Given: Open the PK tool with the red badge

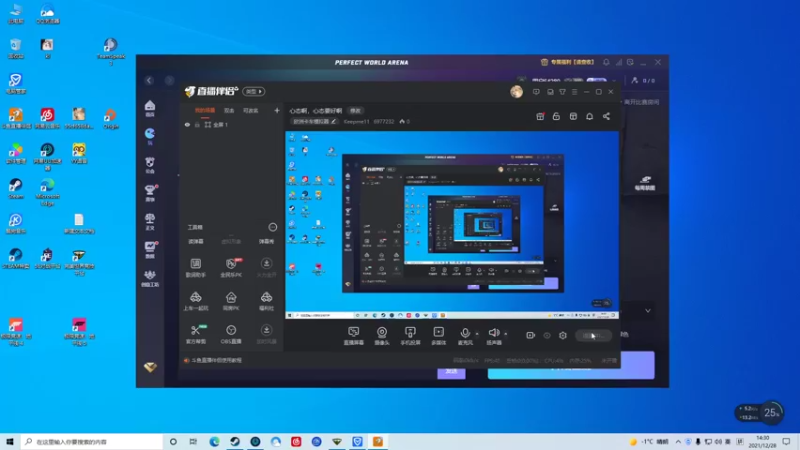Looking at the screenshot, I should [x=231, y=267].
